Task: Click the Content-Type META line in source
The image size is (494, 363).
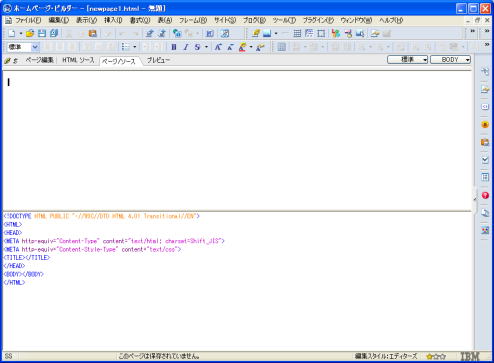Action: click(114, 241)
